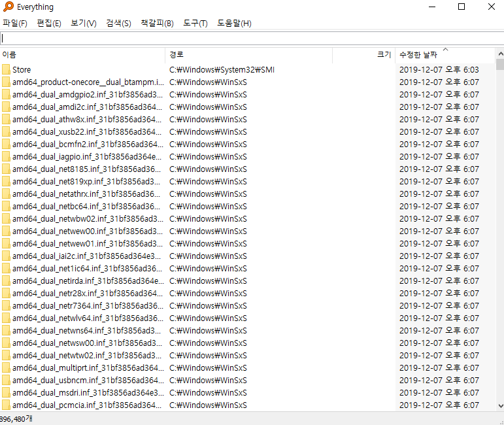Select folder icon of amd64_dual_bcmfn2.inf
Image resolution: width=504 pixels, height=425 pixels.
pyautogui.click(x=6, y=144)
